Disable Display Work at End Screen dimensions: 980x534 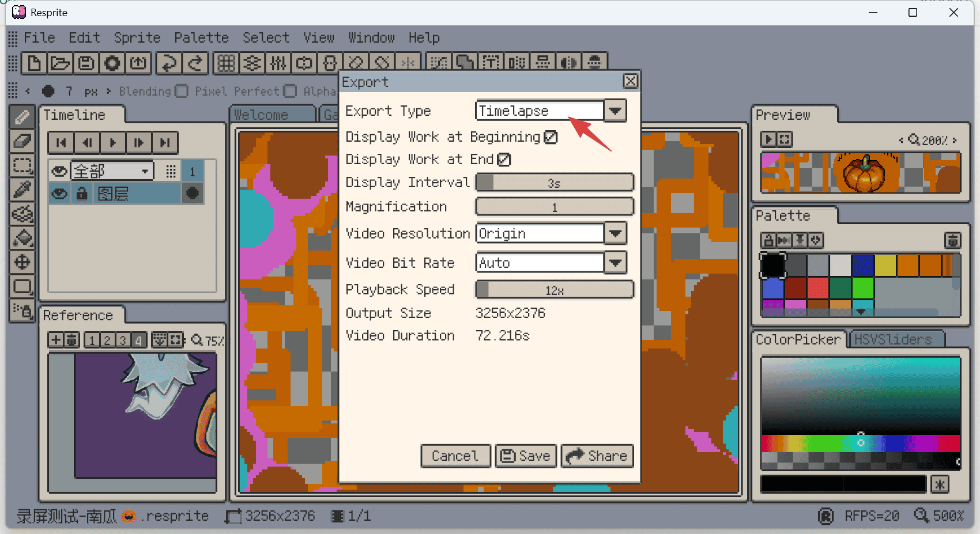click(x=504, y=160)
